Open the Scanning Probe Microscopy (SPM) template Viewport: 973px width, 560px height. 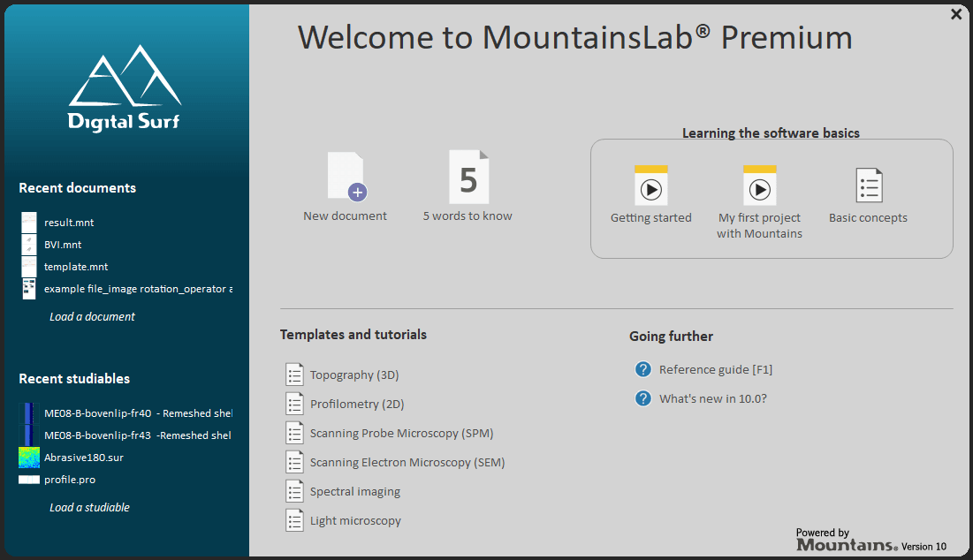pos(401,433)
